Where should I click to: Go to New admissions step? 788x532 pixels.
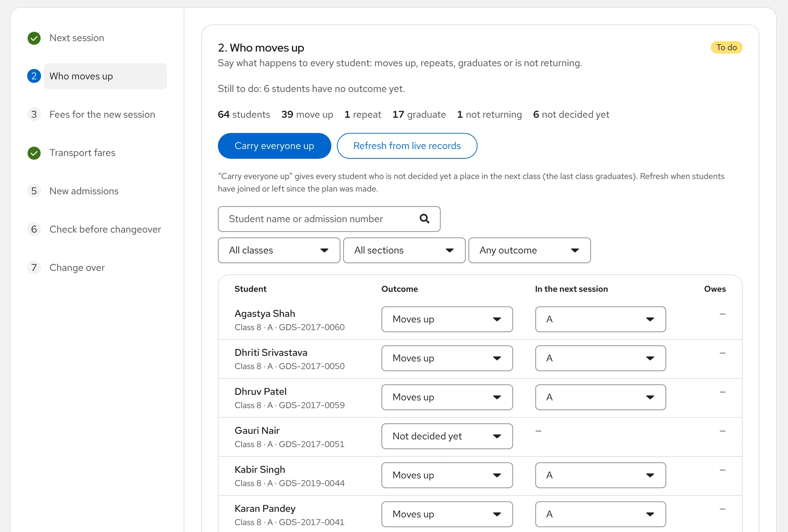point(84,191)
